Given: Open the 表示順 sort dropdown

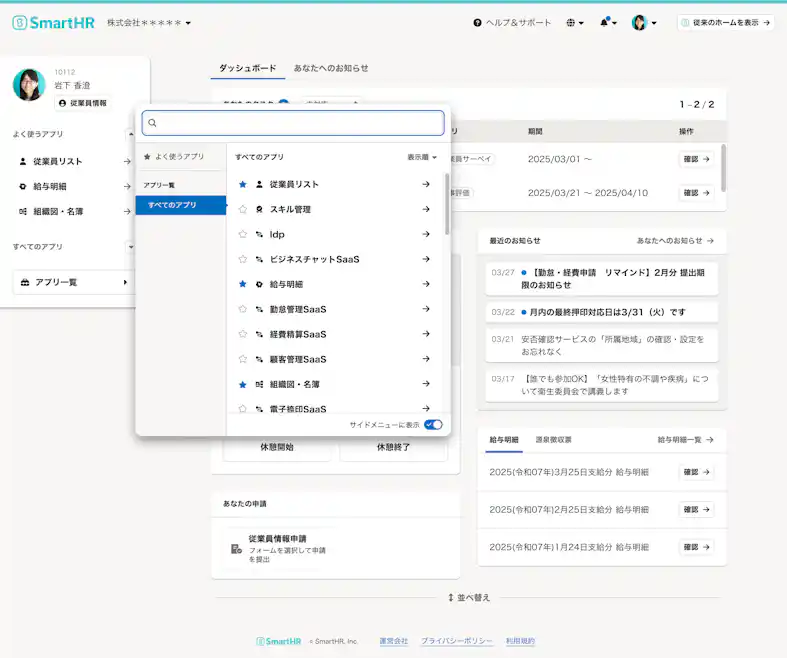Looking at the screenshot, I should pos(422,157).
